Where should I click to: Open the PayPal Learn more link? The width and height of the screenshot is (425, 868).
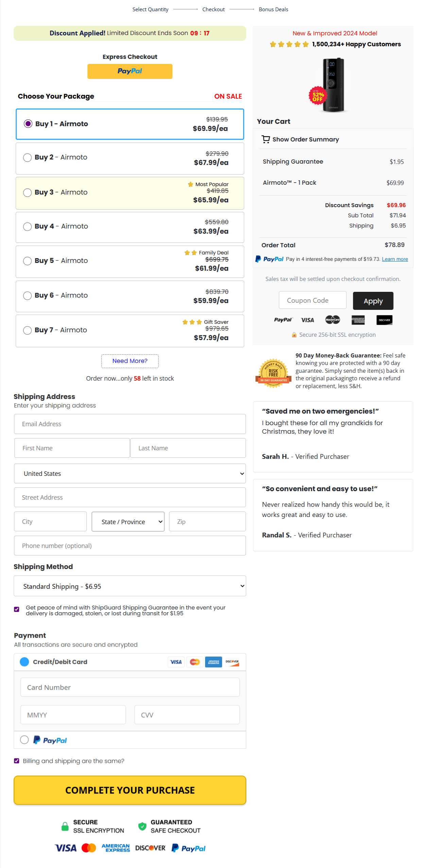coord(395,259)
